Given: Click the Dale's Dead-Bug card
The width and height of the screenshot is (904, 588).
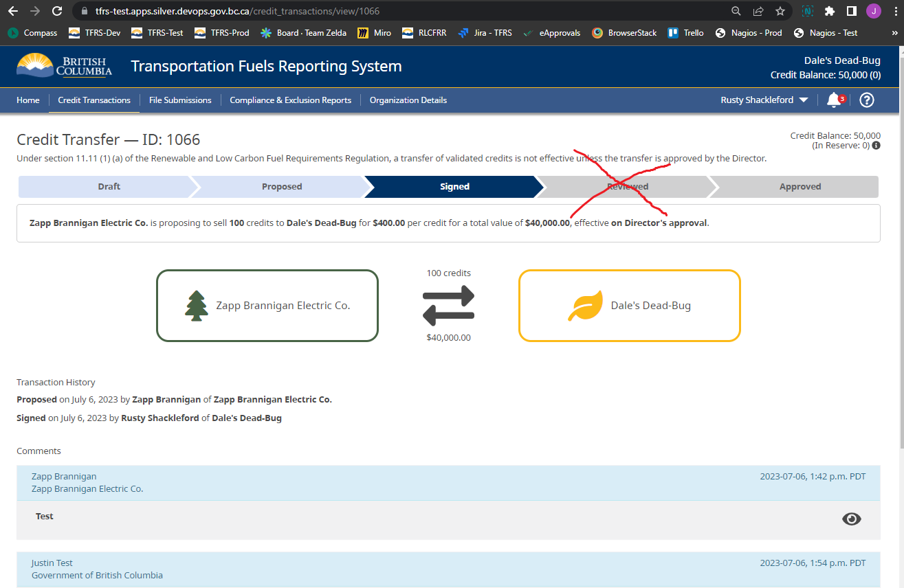Looking at the screenshot, I should click(x=630, y=306).
